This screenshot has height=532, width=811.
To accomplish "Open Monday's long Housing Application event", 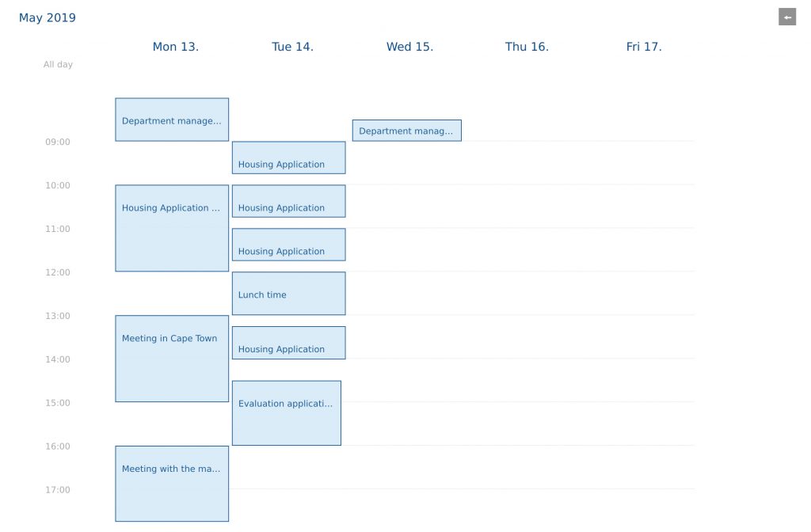I will click(172, 228).
